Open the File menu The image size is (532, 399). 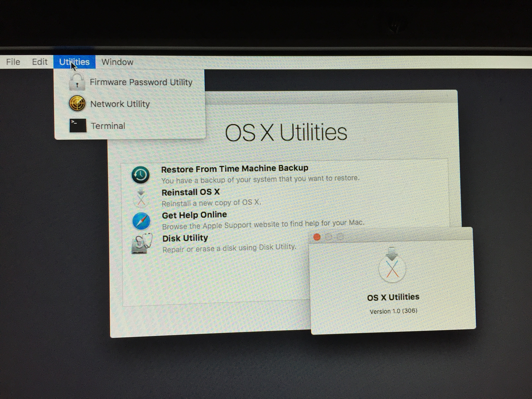pos(13,62)
